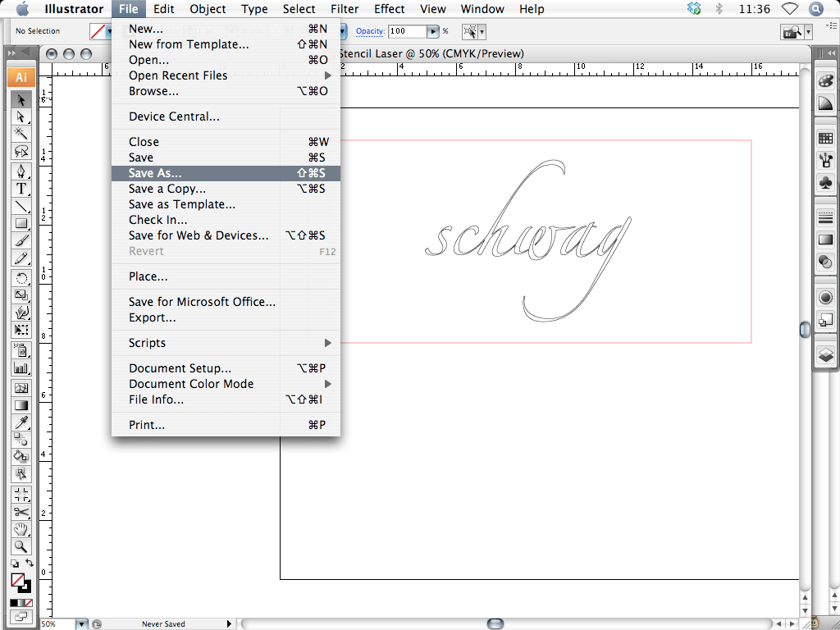Select the Column Graph tool
The height and width of the screenshot is (630, 840).
(x=21, y=368)
